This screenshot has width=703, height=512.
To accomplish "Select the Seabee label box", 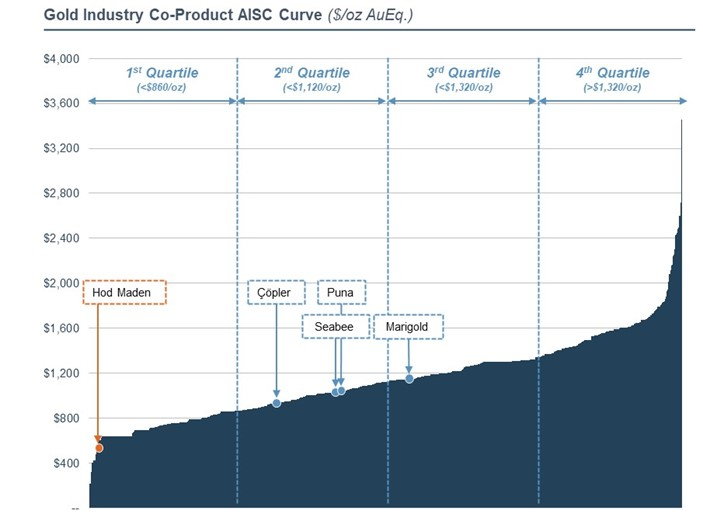I will pyautogui.click(x=334, y=327).
